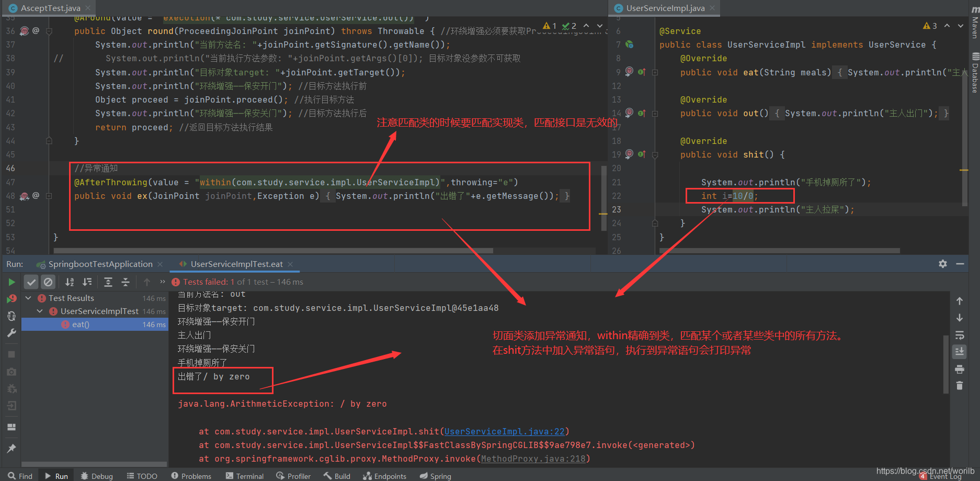This screenshot has height=481, width=980.
Task: Toggle scroll to end of console
Action: (960, 352)
